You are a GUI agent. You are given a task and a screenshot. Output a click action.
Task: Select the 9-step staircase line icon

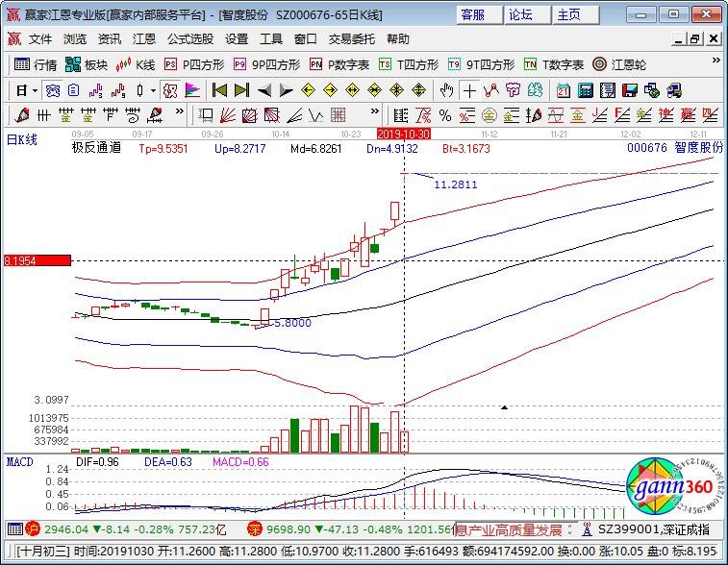(118, 90)
